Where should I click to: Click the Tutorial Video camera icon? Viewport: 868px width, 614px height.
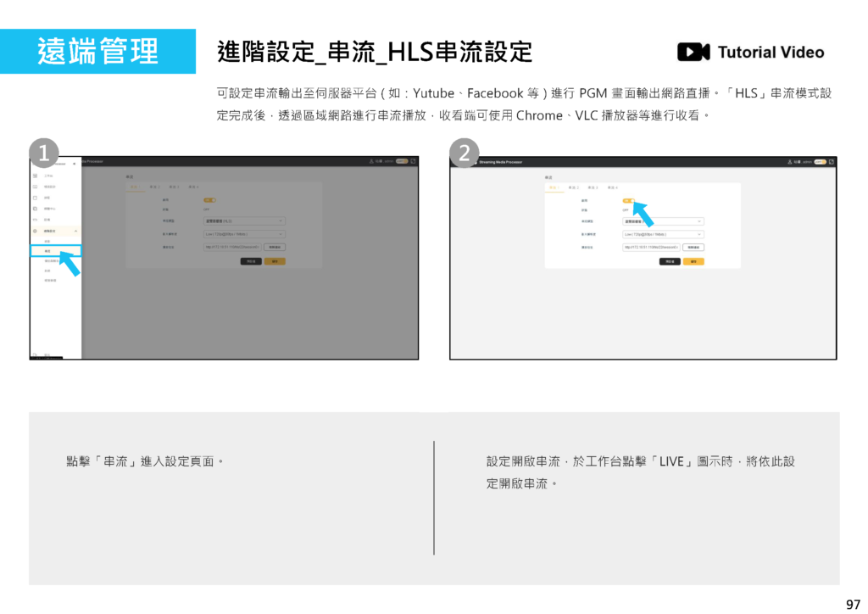pos(693,53)
